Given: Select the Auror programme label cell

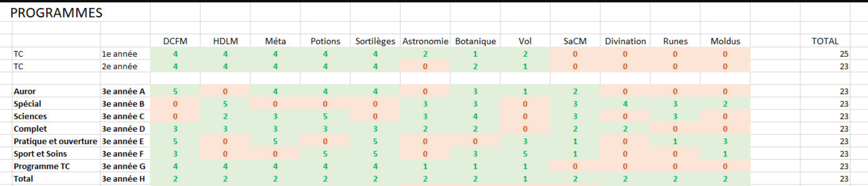Looking at the screenshot, I should (25, 91).
